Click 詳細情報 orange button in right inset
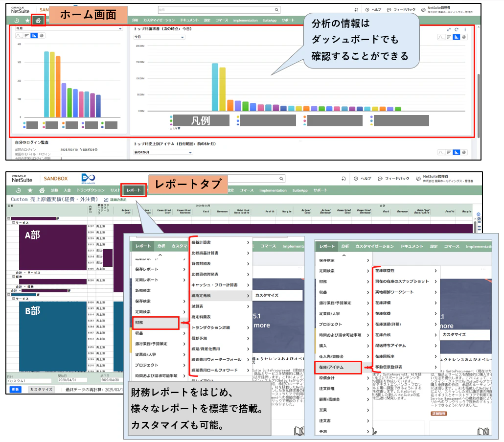Screen dimensions: 504x442 439,414
